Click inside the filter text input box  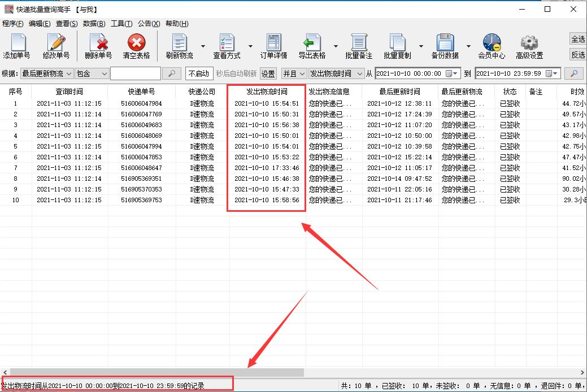pos(136,73)
